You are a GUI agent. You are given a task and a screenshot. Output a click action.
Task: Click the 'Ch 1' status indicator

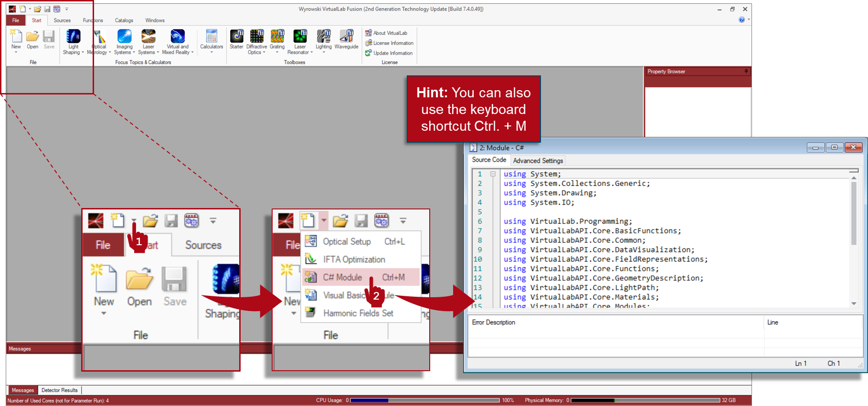834,364
